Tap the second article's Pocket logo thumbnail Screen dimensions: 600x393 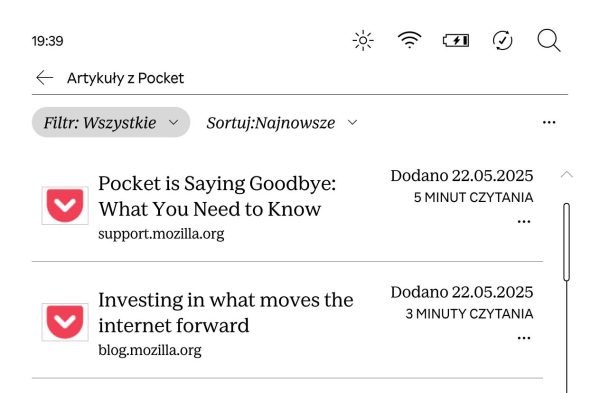click(65, 322)
